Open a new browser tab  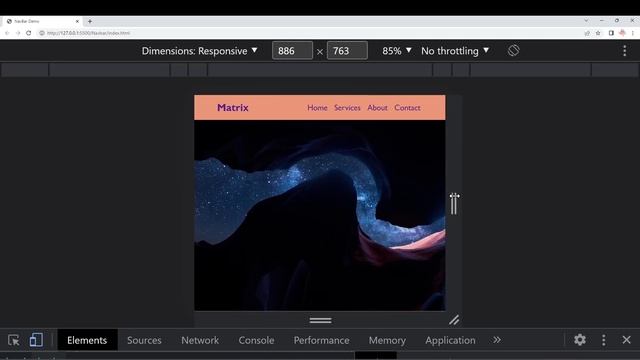pyautogui.click(x=90, y=21)
